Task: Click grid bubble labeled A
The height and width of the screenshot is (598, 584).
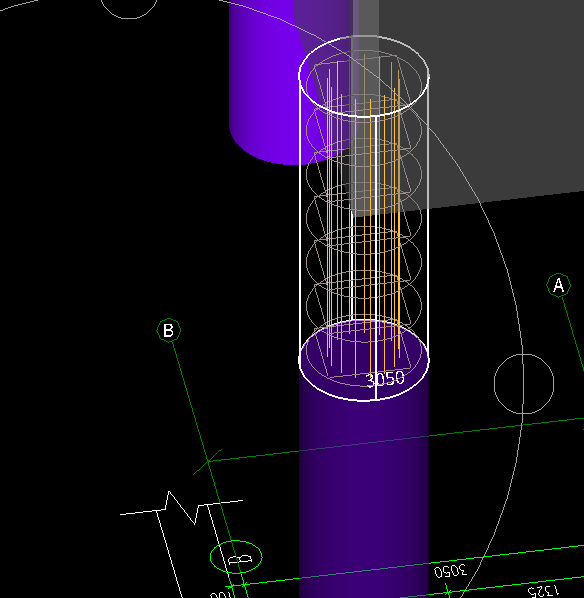Action: click(x=558, y=285)
